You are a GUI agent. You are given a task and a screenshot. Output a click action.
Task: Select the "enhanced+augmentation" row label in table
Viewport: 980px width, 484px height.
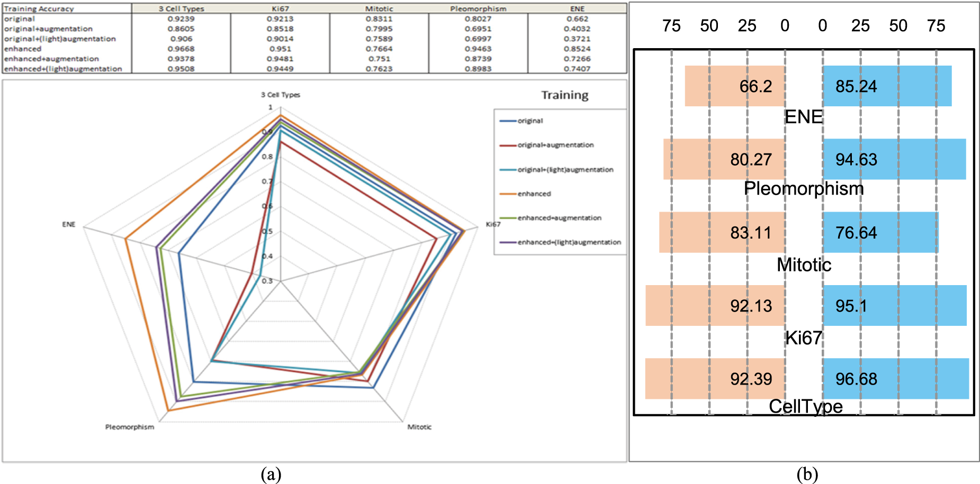pyautogui.click(x=51, y=59)
